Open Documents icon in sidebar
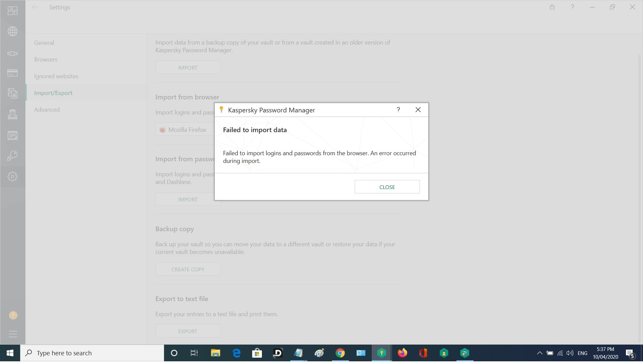 (12, 93)
